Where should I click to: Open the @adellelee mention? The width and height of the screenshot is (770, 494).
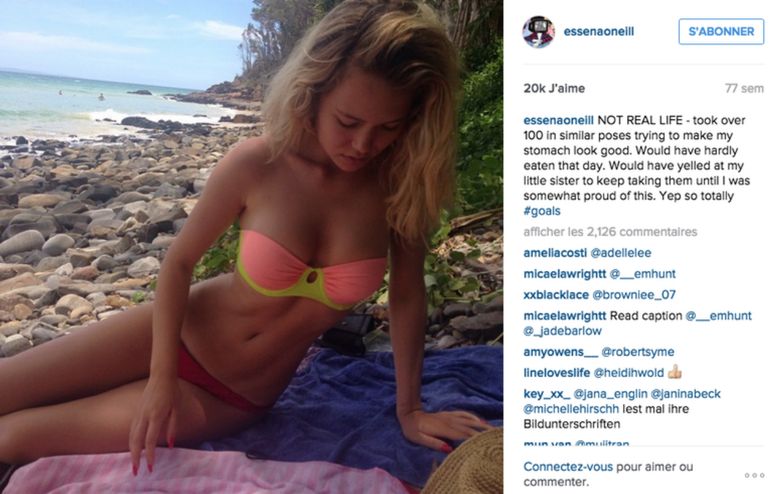621,253
